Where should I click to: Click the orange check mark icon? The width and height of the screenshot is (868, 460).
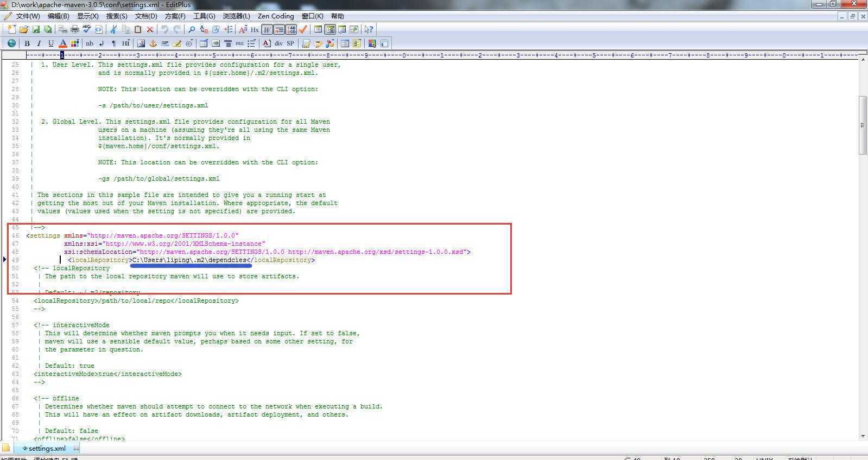coord(303,29)
